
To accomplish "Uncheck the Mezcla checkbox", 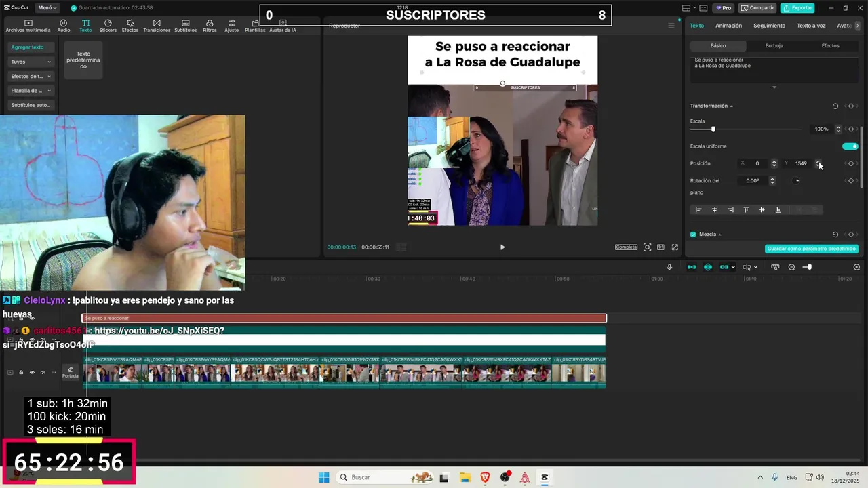I will pyautogui.click(x=693, y=235).
